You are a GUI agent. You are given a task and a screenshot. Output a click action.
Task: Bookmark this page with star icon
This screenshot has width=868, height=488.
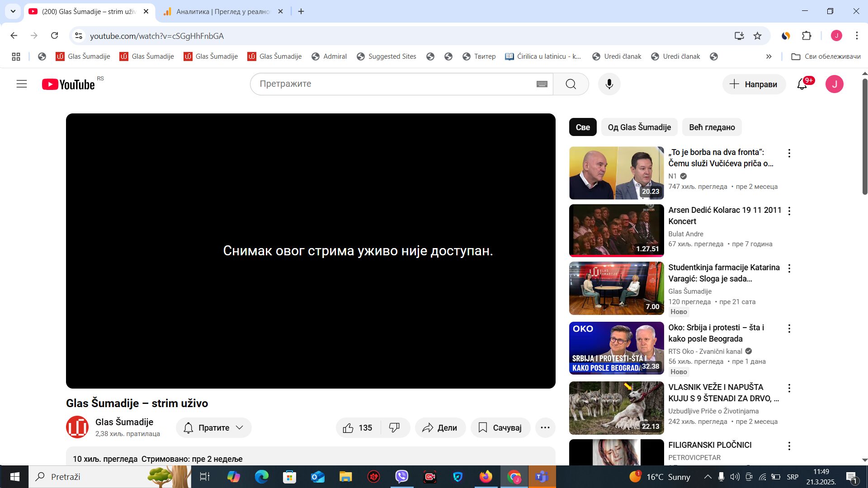pos(758,36)
